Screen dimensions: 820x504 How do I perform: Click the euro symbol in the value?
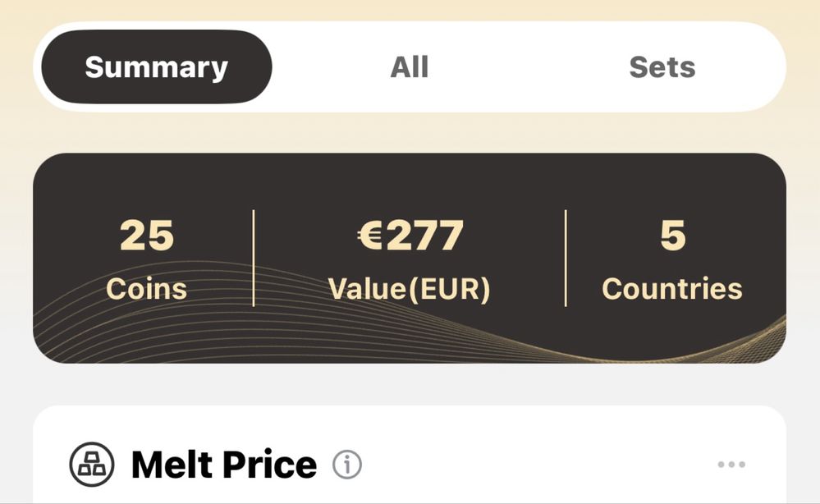(x=371, y=236)
